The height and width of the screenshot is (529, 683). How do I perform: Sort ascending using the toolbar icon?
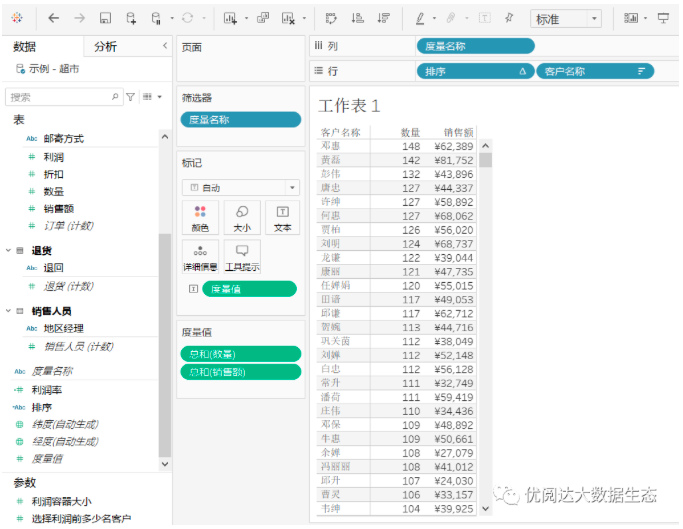[x=357, y=18]
